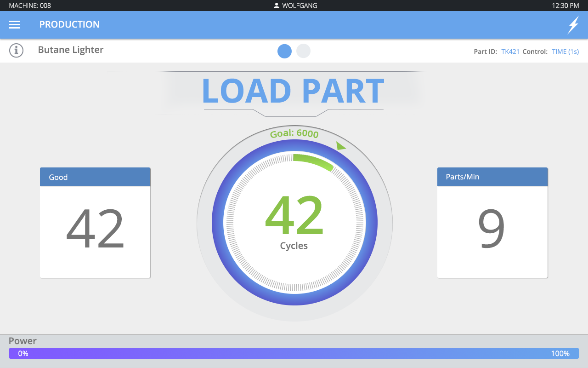Click the TIME (1s) control link

(x=565, y=52)
